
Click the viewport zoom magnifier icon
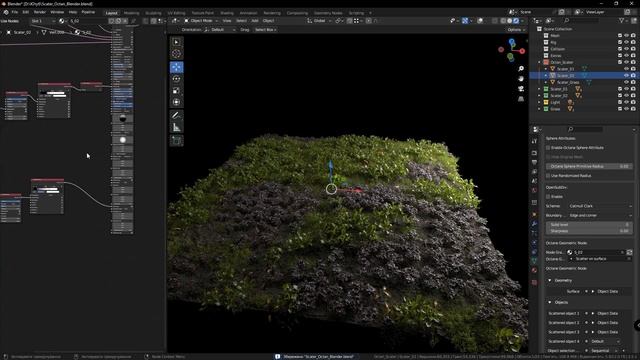tap(521, 69)
